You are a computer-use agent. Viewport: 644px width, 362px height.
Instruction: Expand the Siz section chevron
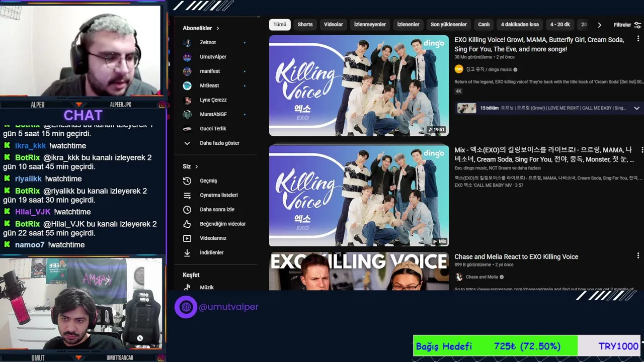196,166
